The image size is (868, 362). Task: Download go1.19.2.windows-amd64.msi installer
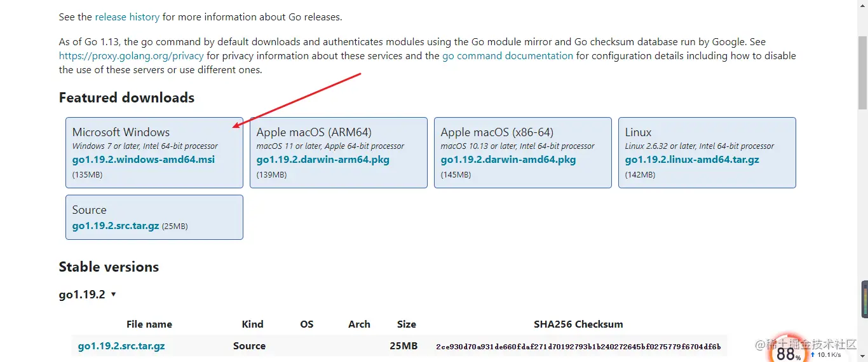[x=144, y=160]
